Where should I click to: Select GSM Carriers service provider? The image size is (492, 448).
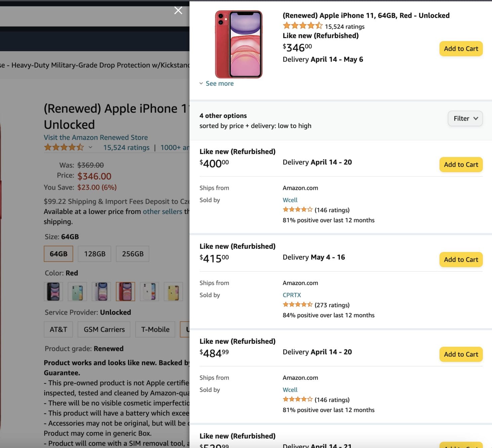tap(104, 329)
